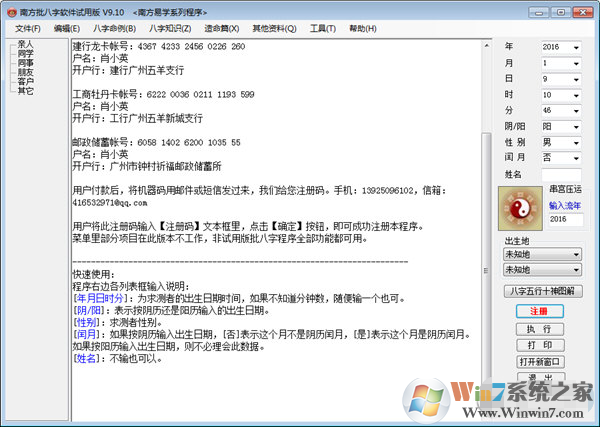The width and height of the screenshot is (600, 427).
Task: Select 其它 in the category tree
Action: click(x=26, y=91)
